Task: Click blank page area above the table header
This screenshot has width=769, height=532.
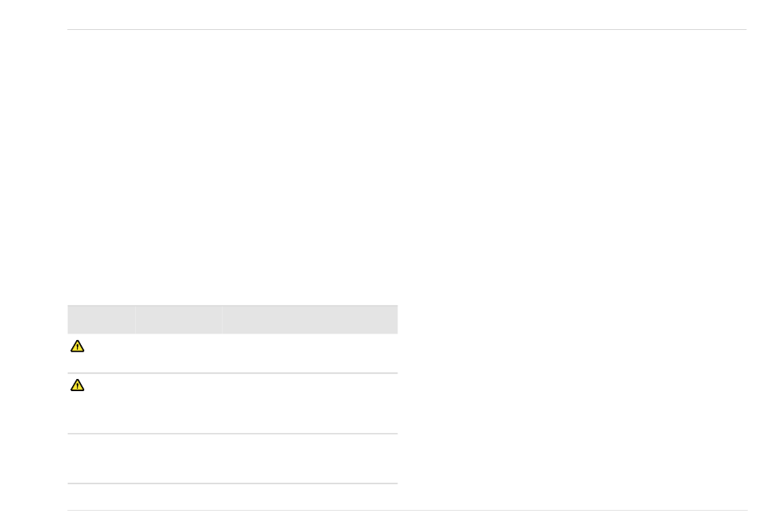Action: (232, 202)
